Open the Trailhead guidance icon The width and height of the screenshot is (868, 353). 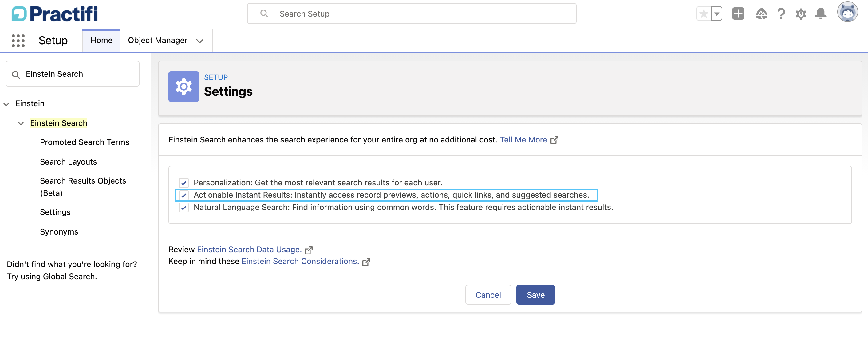pyautogui.click(x=761, y=14)
